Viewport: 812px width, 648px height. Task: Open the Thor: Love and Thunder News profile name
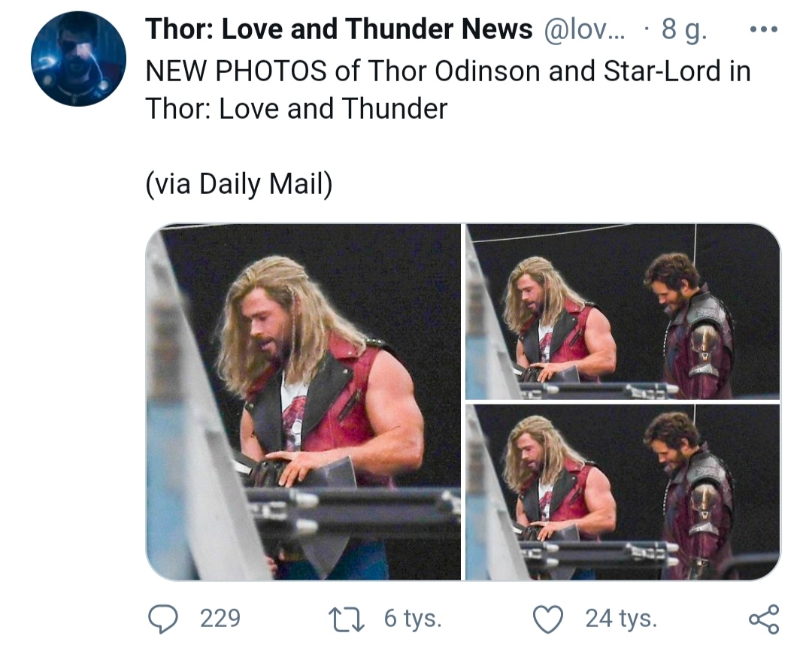[x=338, y=30]
